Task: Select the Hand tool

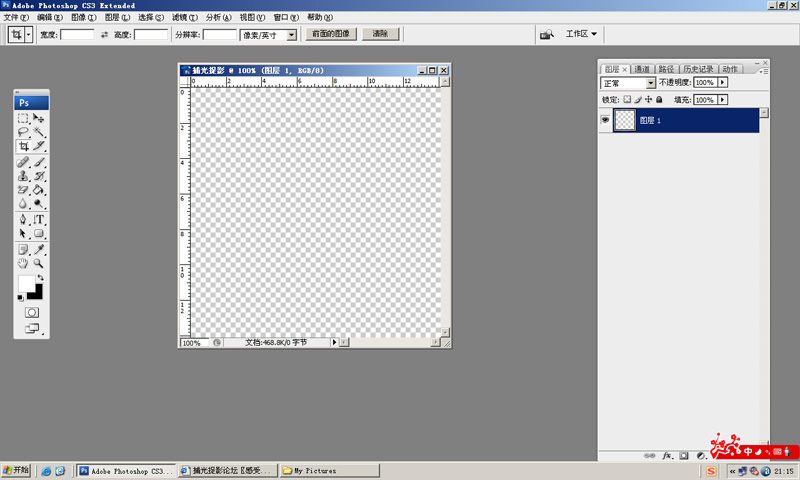Action: tap(23, 263)
